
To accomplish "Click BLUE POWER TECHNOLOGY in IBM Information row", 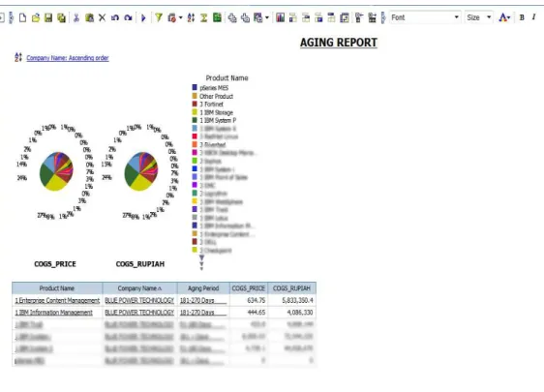I will tap(139, 313).
